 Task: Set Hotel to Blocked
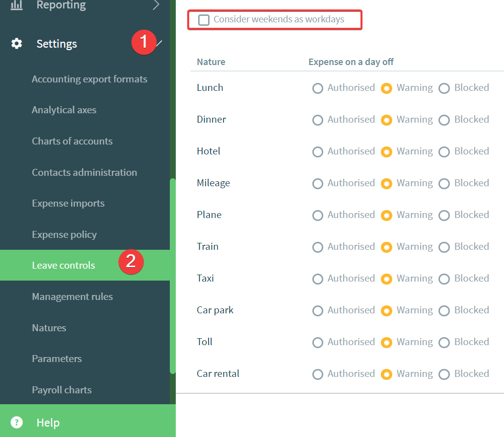pos(444,152)
